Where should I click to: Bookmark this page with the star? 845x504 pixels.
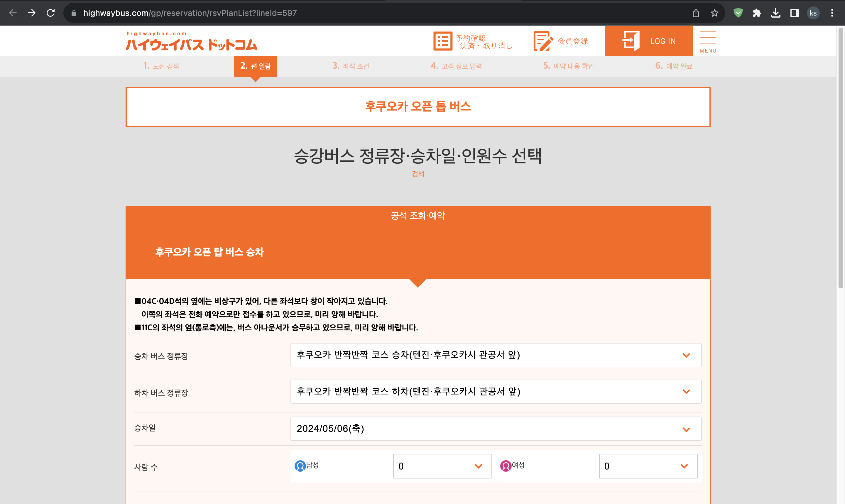coord(714,13)
